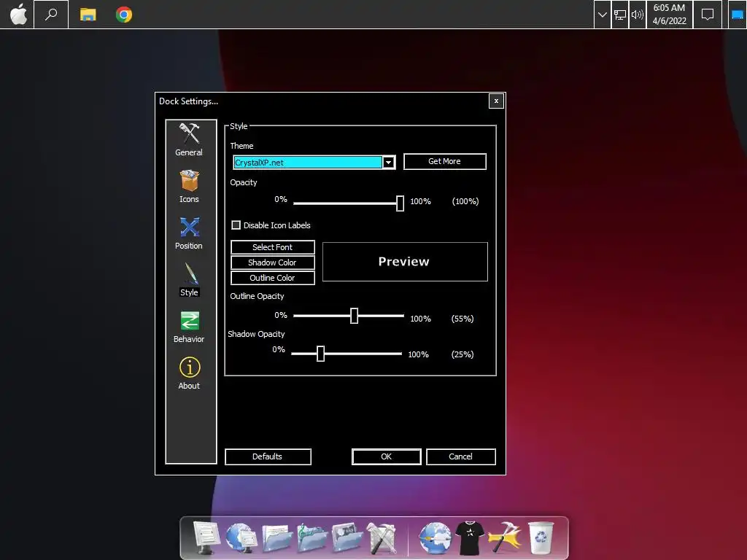Open the hammer and wrench dock icon
747x560 pixels.
tap(505, 538)
